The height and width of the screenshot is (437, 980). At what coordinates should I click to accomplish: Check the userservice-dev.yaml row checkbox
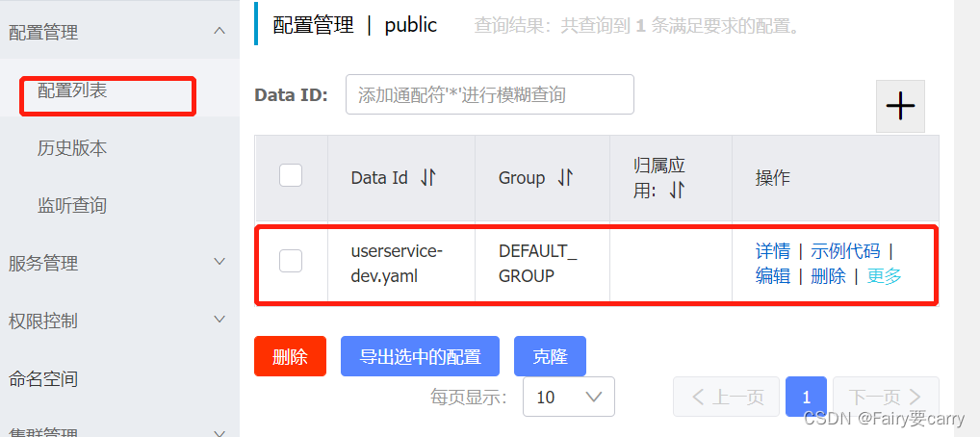tap(291, 261)
